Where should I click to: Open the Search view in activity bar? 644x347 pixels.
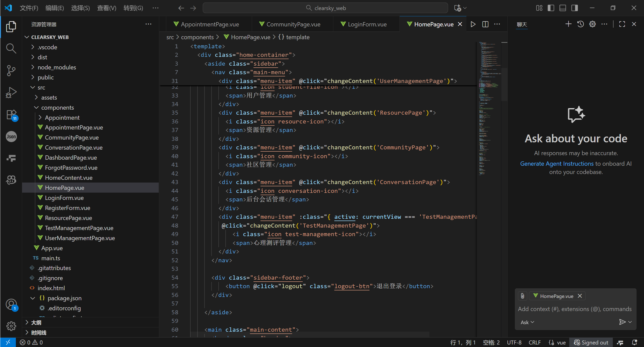[x=11, y=48]
